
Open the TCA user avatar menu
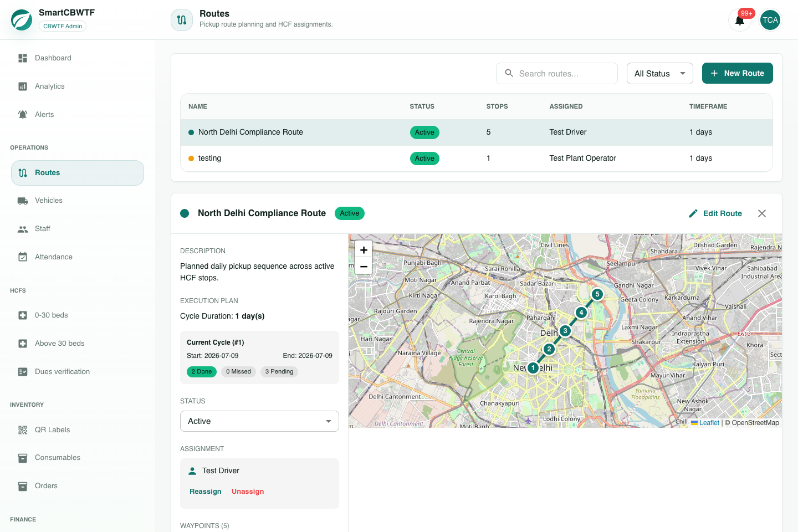770,20
